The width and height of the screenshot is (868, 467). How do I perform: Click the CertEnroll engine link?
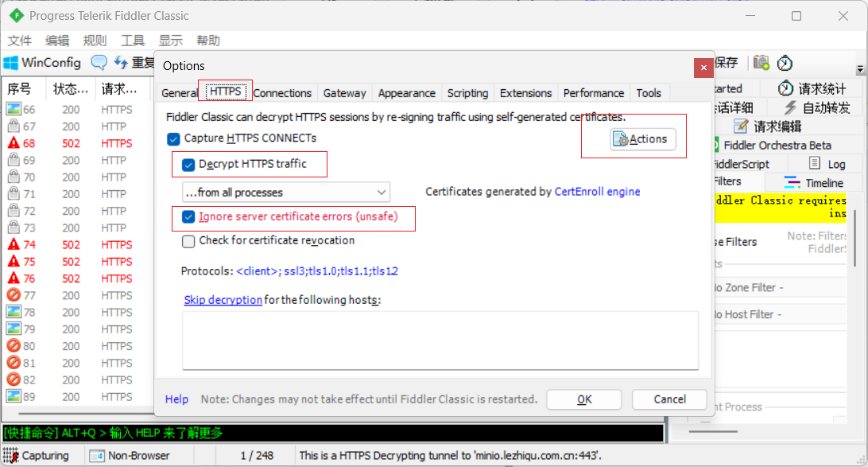[597, 192]
